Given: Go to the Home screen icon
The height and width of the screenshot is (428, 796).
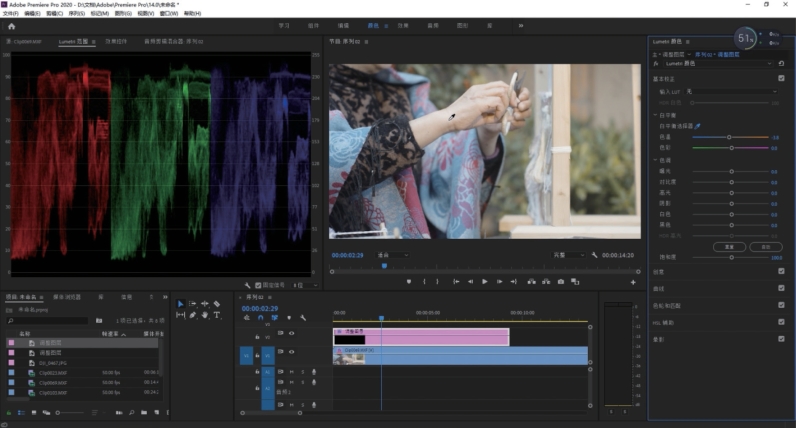Looking at the screenshot, I should (x=12, y=26).
